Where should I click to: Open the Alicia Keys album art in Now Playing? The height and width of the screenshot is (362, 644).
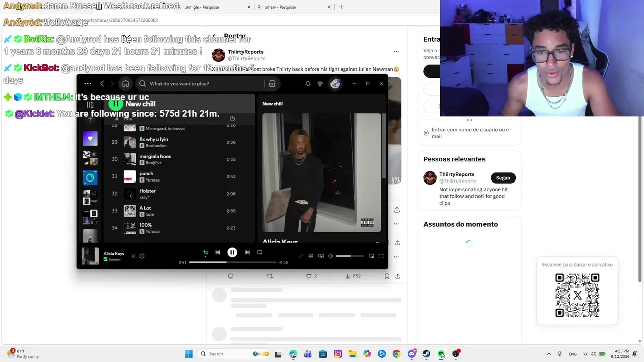click(x=321, y=172)
